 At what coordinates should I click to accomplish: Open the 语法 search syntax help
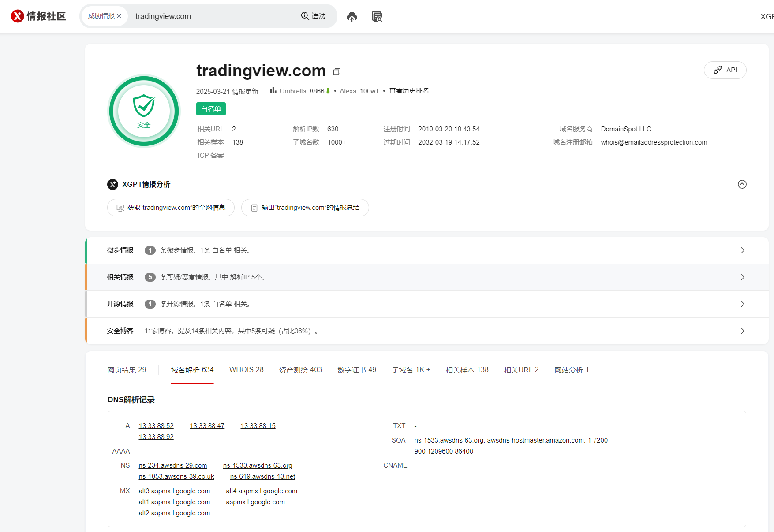[313, 16]
